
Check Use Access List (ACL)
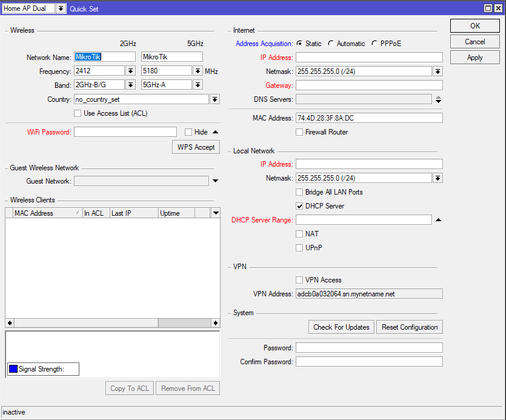(x=77, y=113)
